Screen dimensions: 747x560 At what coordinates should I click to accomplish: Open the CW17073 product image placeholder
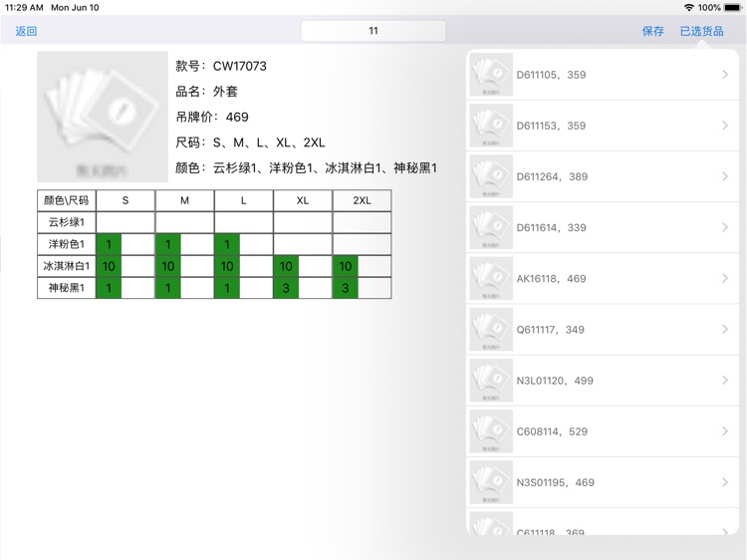coord(103,117)
